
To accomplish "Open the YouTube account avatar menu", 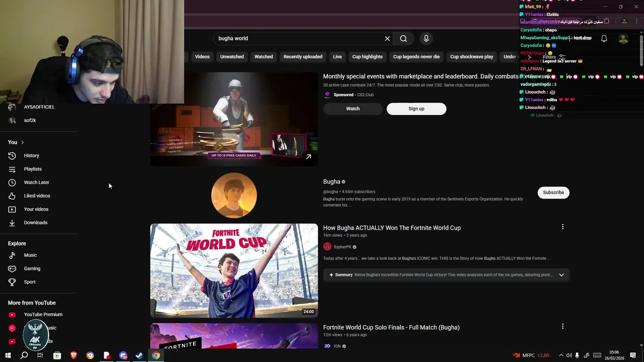I will tap(623, 39).
